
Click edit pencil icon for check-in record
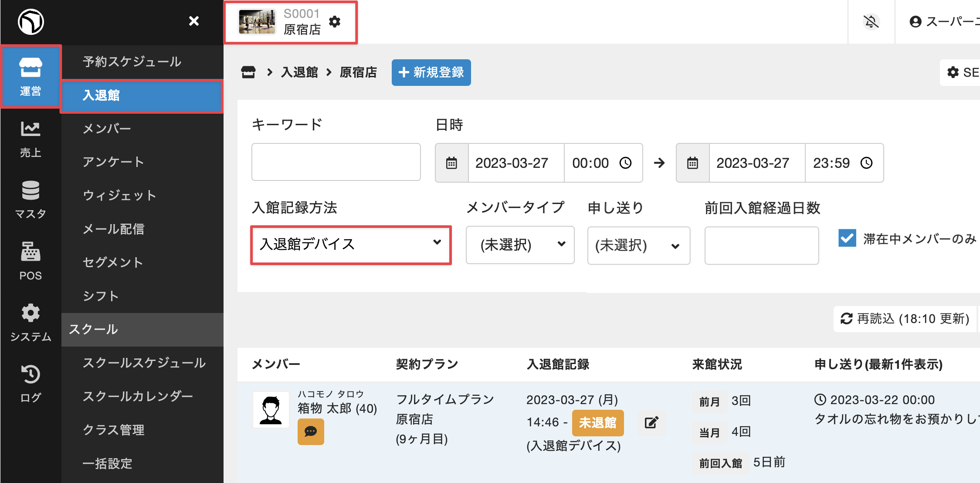(x=651, y=422)
